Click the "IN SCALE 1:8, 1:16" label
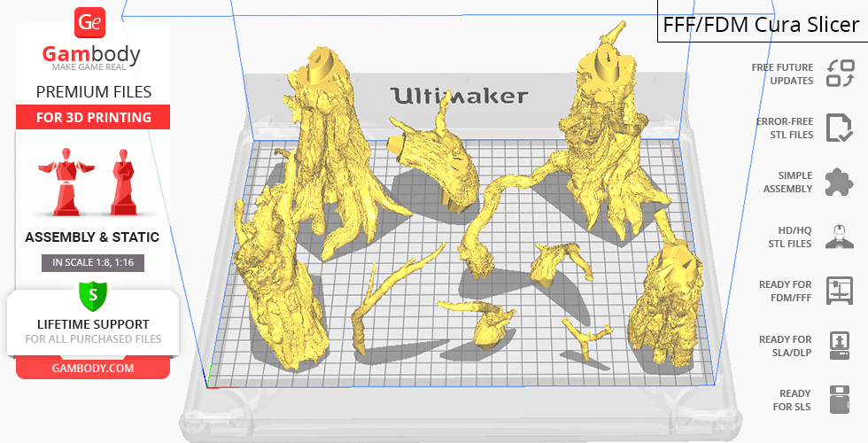Image resolution: width=868 pixels, height=443 pixels. pyautogui.click(x=93, y=263)
